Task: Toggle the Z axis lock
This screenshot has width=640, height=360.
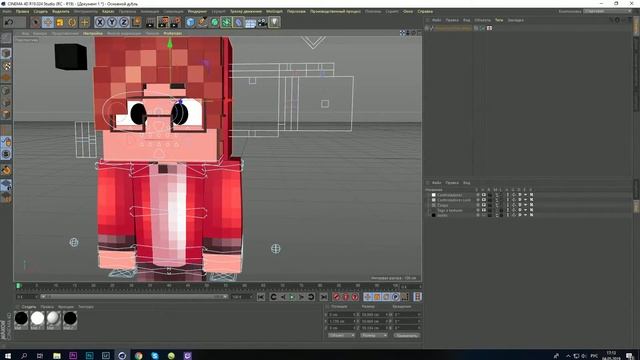Action: [124, 22]
